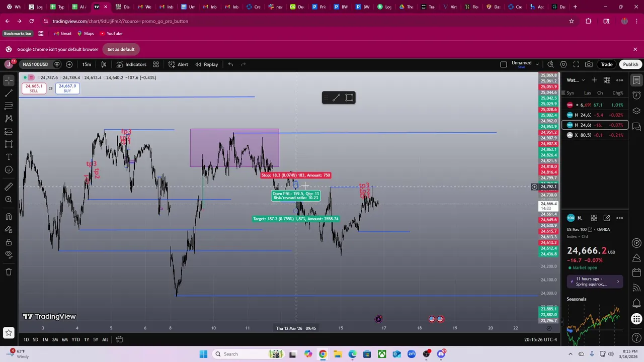The width and height of the screenshot is (644, 362).
Task: Toggle the layout setup square
Action: pos(503,64)
